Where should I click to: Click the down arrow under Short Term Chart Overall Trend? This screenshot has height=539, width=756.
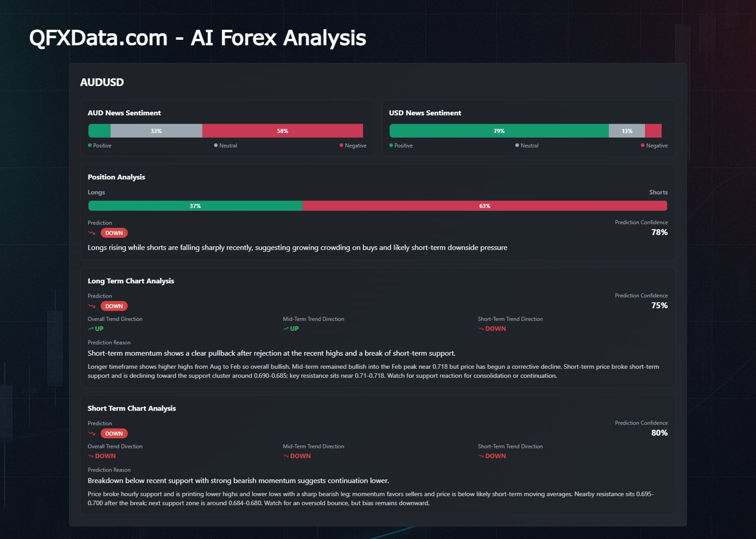[x=91, y=456]
